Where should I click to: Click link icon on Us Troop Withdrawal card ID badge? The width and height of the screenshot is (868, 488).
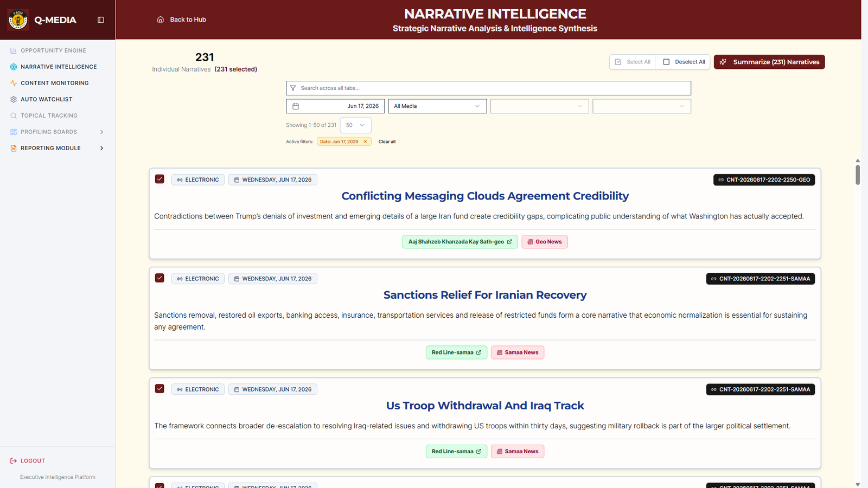[714, 389]
